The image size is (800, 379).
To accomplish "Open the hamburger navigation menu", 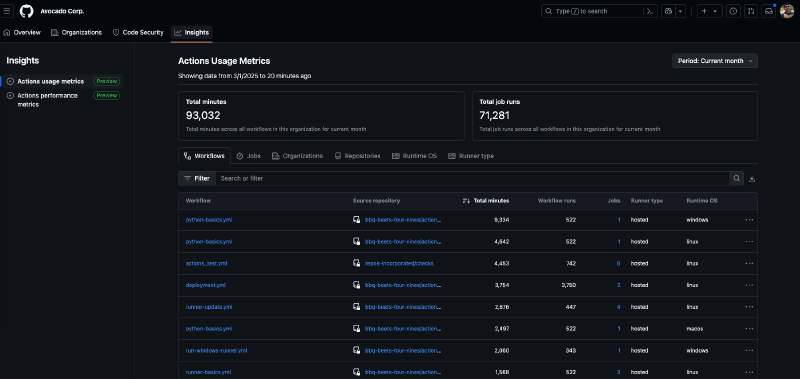I will pos(7,11).
